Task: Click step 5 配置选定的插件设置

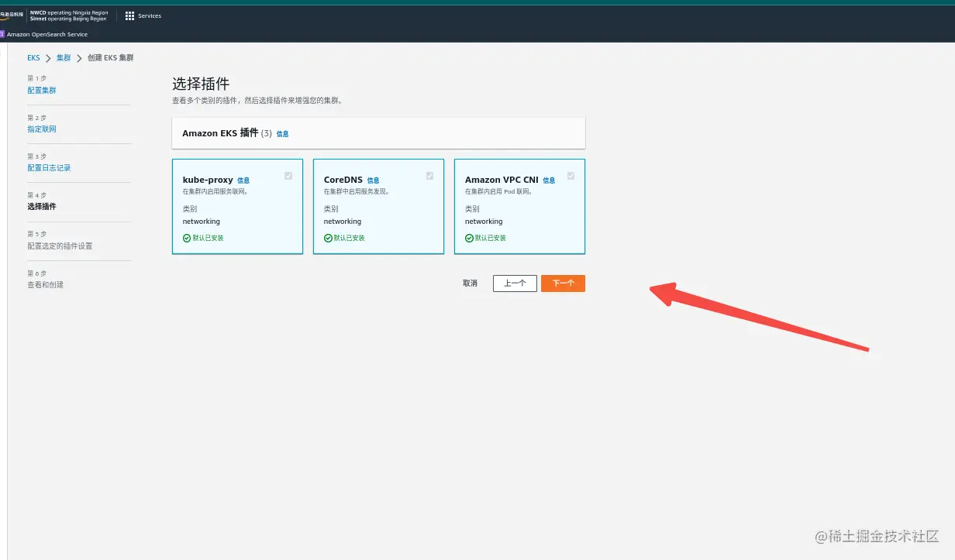Action: (x=60, y=246)
